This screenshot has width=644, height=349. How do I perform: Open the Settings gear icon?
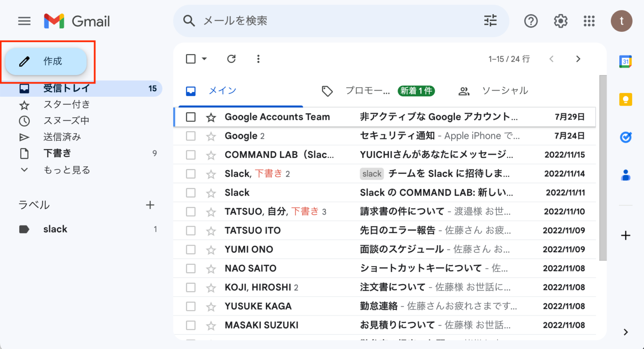click(561, 21)
